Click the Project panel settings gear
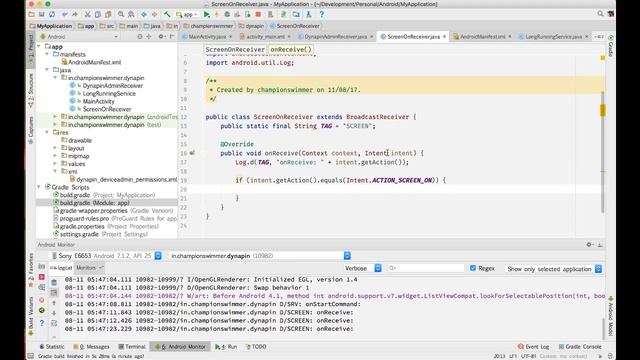The width and height of the screenshot is (640, 360). (x=162, y=36)
